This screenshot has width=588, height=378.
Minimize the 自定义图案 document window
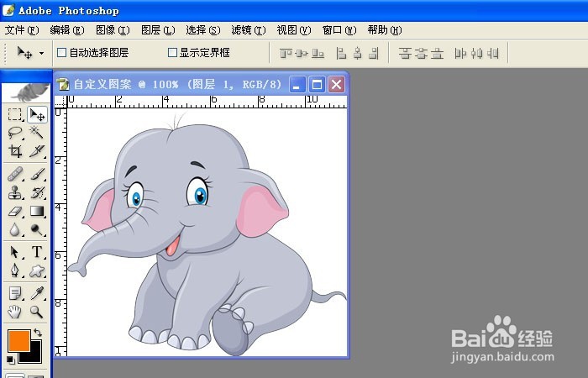tap(297, 84)
